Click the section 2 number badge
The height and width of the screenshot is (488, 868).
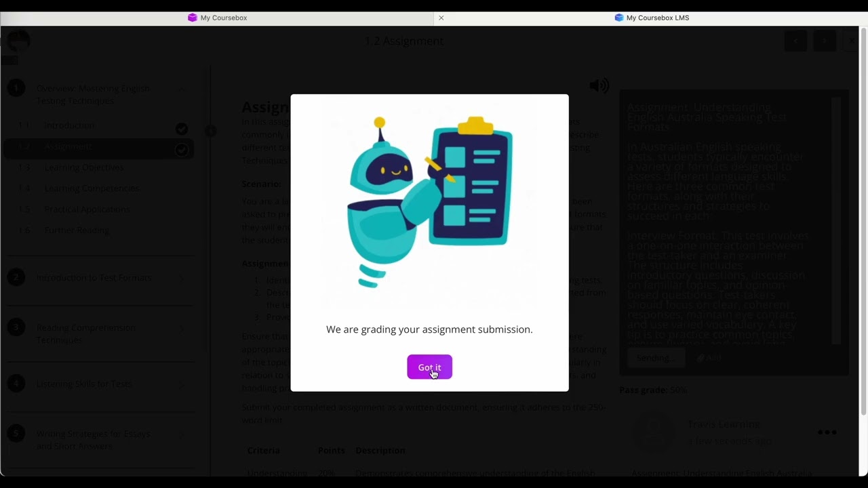(x=16, y=277)
